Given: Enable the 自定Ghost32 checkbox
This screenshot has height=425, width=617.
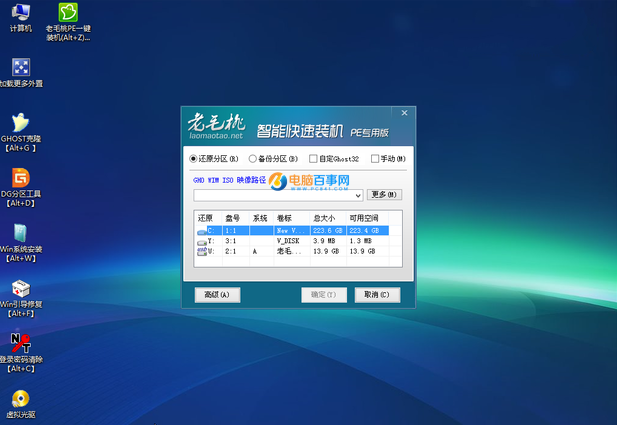Looking at the screenshot, I should pyautogui.click(x=313, y=159).
